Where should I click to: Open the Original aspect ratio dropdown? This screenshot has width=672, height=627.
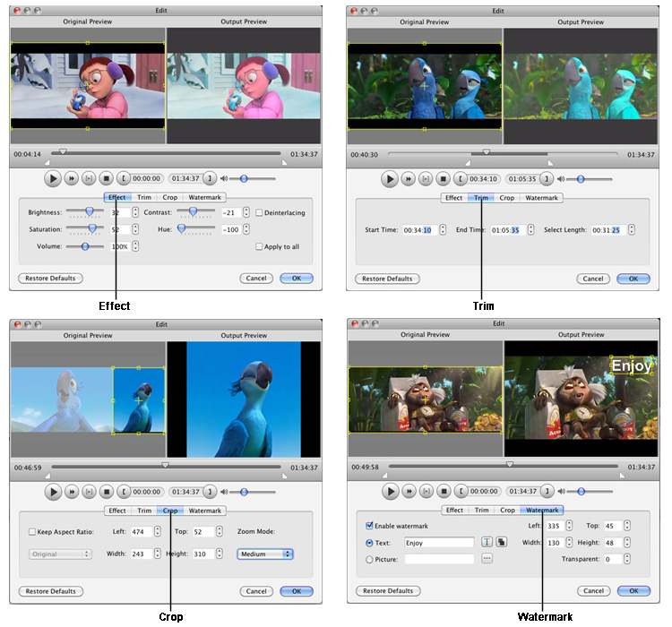tap(60, 554)
